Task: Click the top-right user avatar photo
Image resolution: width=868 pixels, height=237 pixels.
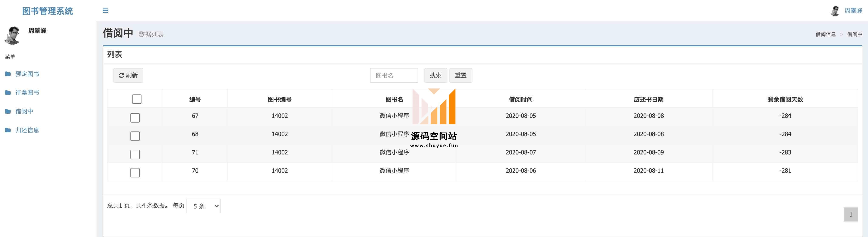Action: coord(835,11)
